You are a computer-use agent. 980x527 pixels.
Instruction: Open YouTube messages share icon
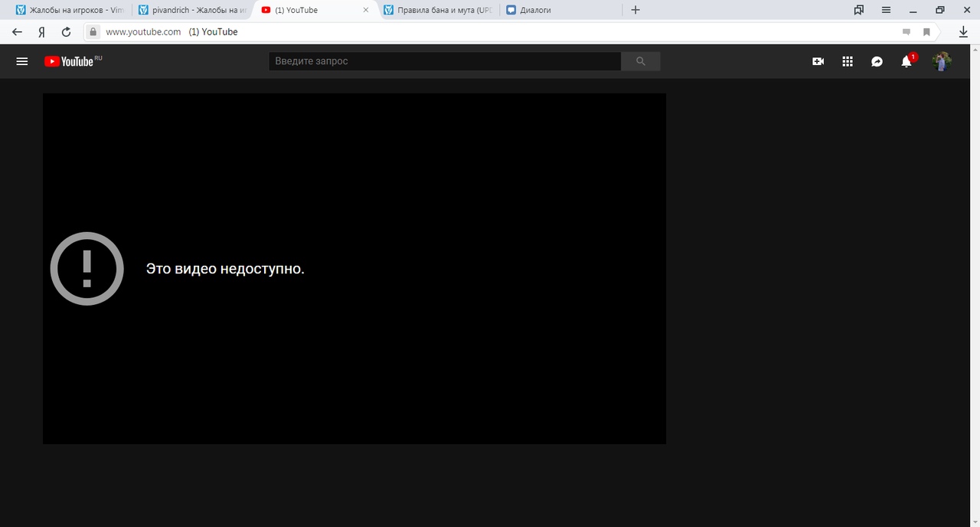(877, 61)
